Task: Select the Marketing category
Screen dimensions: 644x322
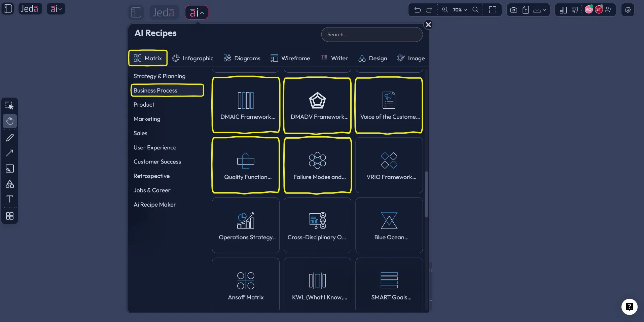Action: tap(147, 119)
